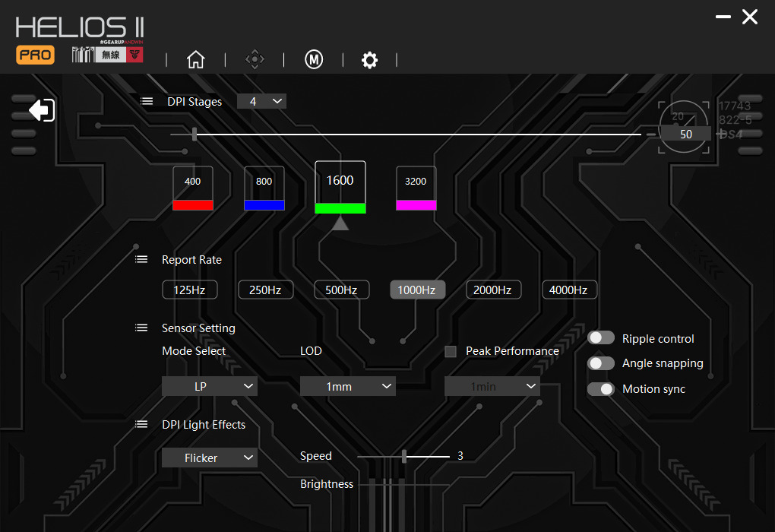Open the DPI Stages count dropdown
The width and height of the screenshot is (775, 532).
pos(262,101)
